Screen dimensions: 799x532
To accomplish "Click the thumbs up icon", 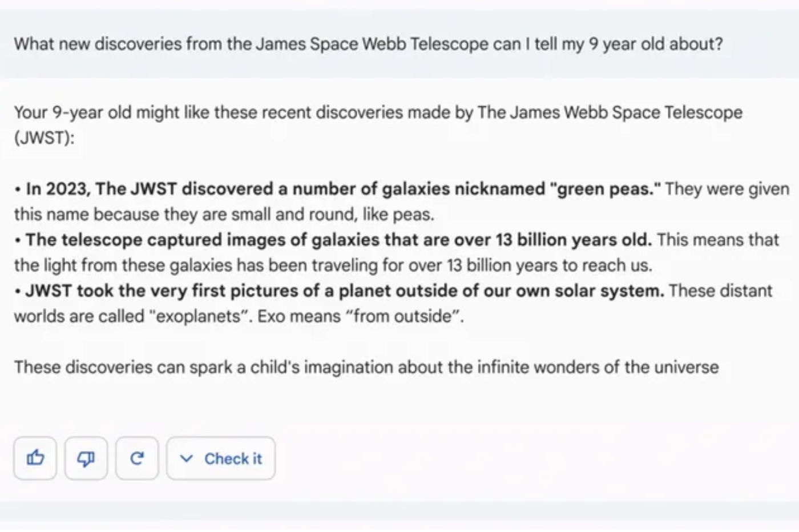I will (x=35, y=458).
